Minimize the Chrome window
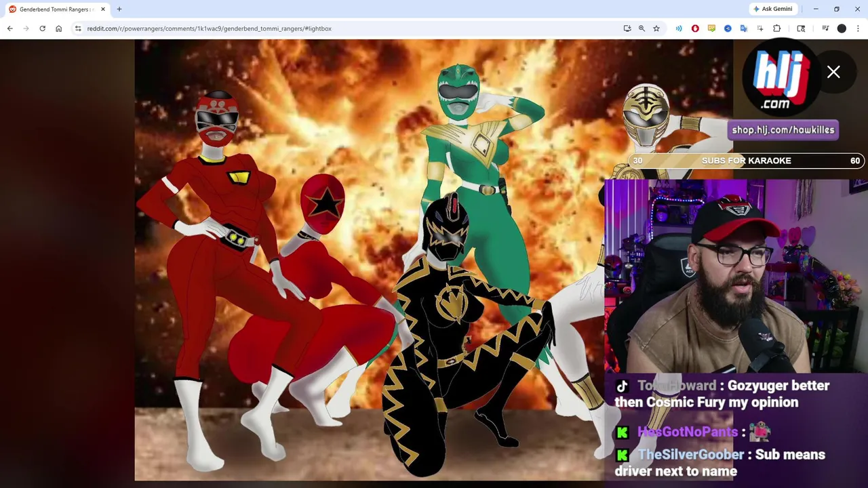Image resolution: width=868 pixels, height=488 pixels. pyautogui.click(x=816, y=9)
